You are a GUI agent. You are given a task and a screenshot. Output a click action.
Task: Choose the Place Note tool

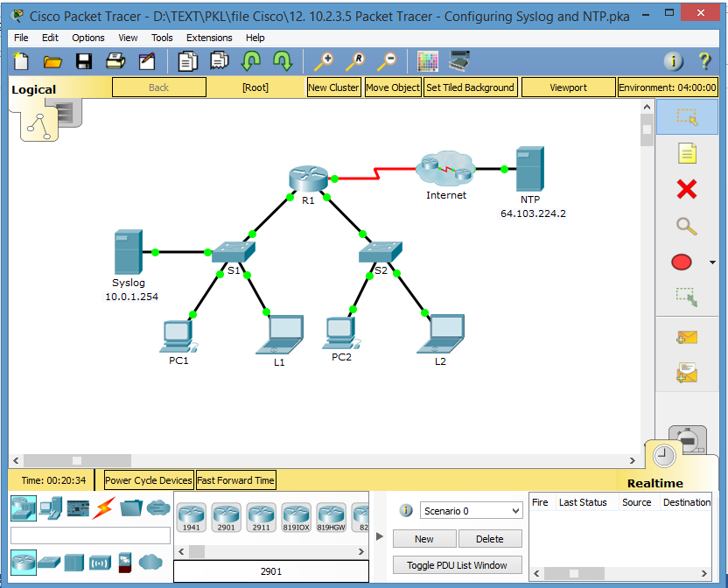(x=687, y=153)
